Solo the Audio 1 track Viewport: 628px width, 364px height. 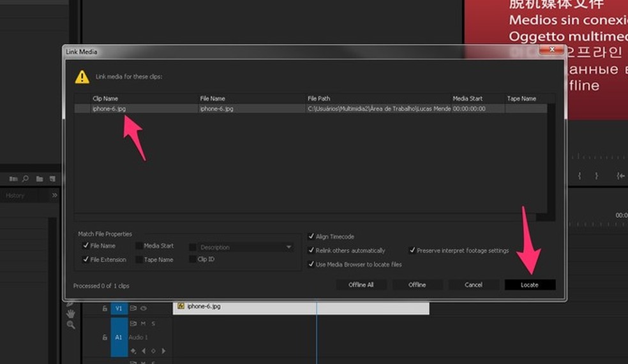(x=153, y=323)
